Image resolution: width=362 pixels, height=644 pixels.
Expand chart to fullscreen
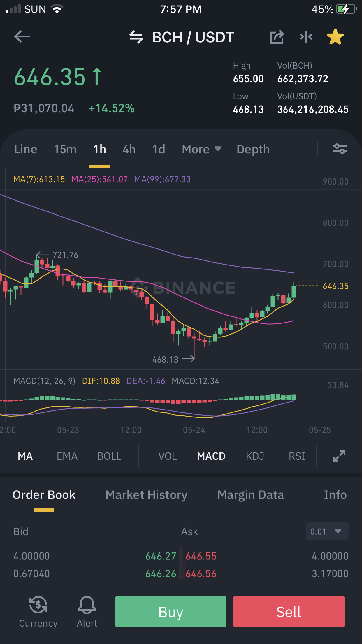pos(339,456)
